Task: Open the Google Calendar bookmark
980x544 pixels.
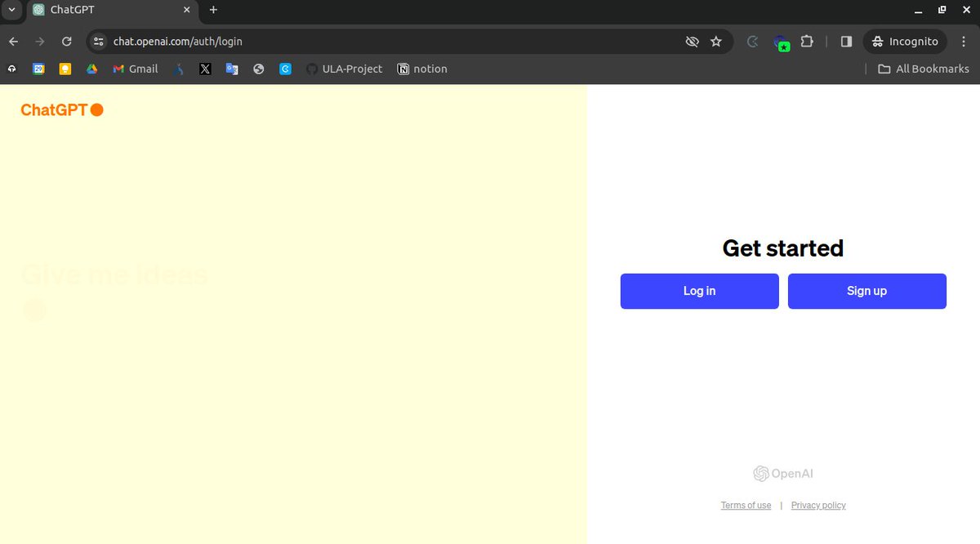Action: click(38, 69)
